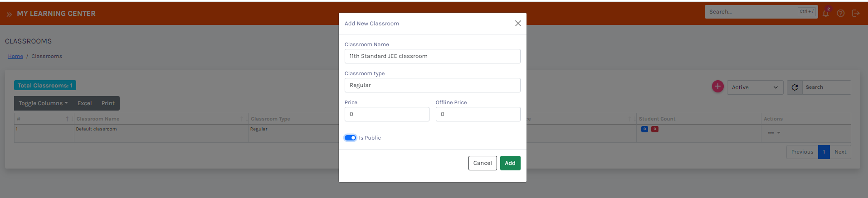Click the Excel export button
Image resolution: width=868 pixels, height=198 pixels.
(x=84, y=103)
